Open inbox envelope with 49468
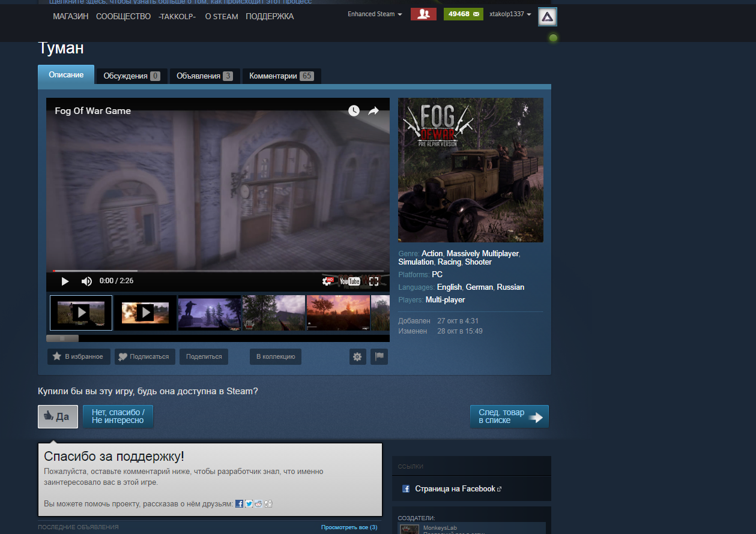Image resolution: width=756 pixels, height=534 pixels. [x=464, y=14]
